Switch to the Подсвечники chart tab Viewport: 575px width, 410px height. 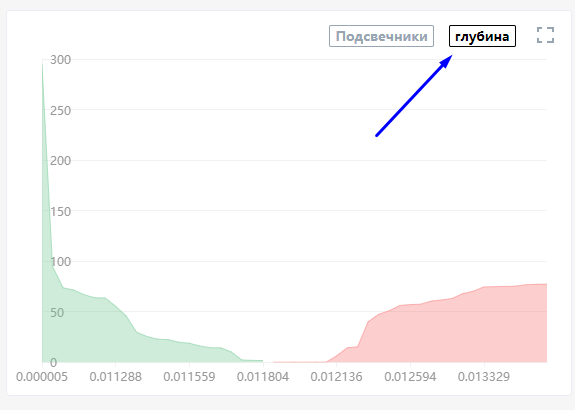click(x=381, y=36)
